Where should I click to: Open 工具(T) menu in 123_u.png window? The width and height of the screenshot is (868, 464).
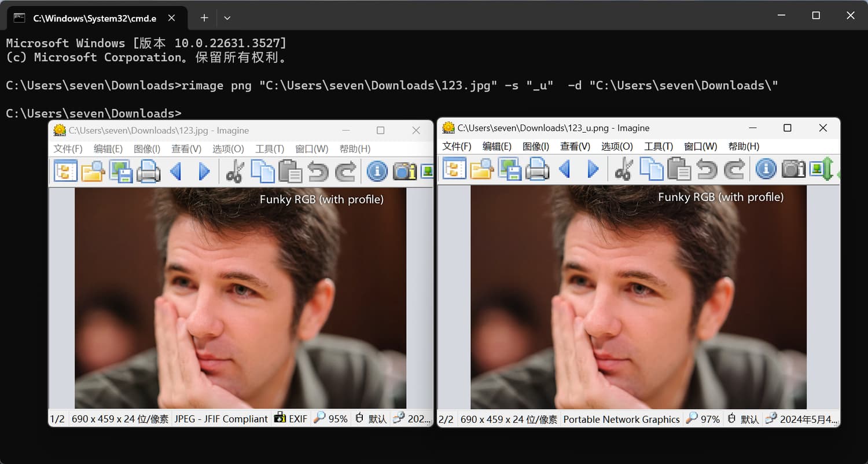659,147
